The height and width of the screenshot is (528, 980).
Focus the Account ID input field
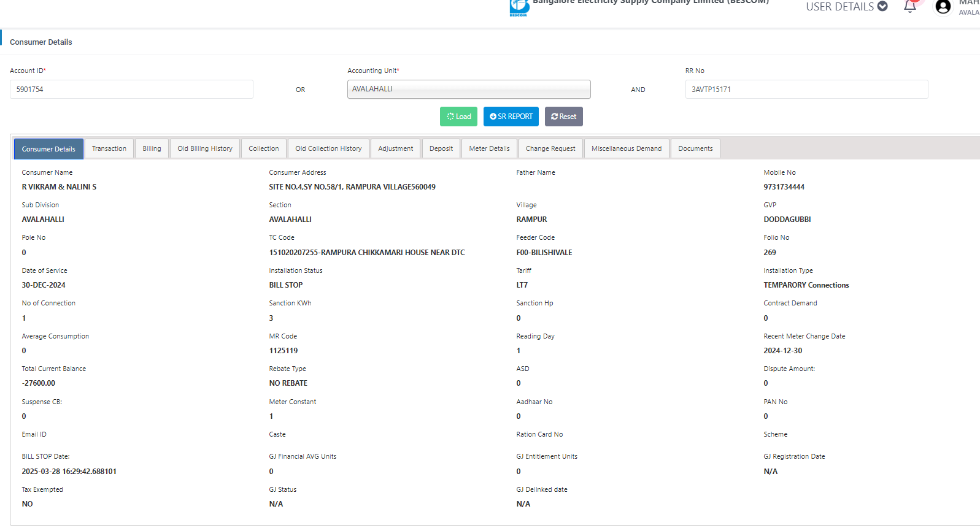[131, 89]
